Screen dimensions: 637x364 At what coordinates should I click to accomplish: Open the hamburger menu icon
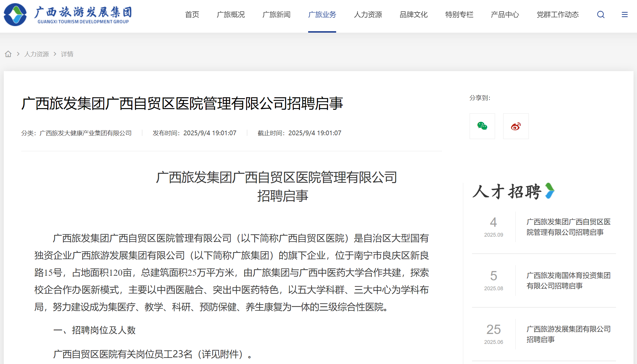pos(624,15)
